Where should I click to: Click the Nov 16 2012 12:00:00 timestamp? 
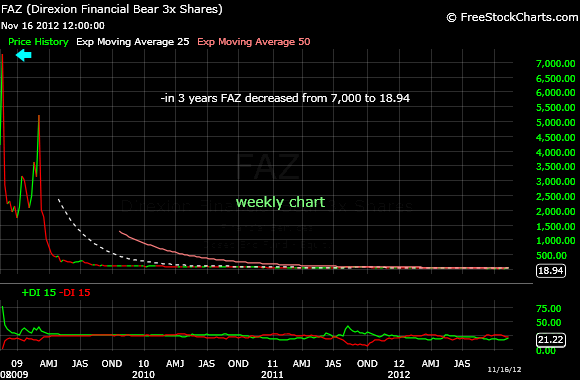[53, 26]
